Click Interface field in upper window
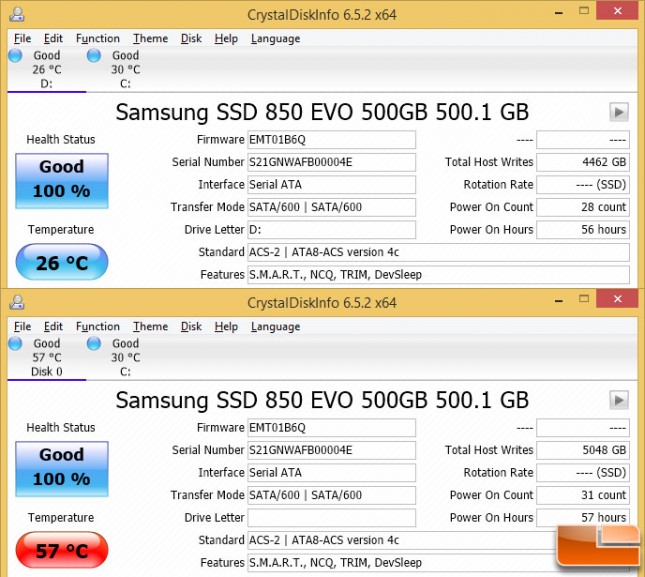 (x=331, y=185)
